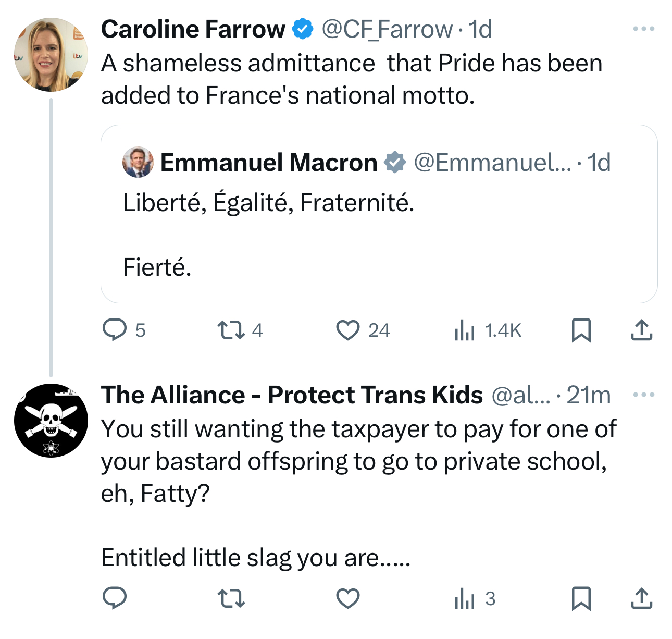672x639 pixels.
Task: Bookmark The Alliance's reply tweet
Action: (x=581, y=598)
